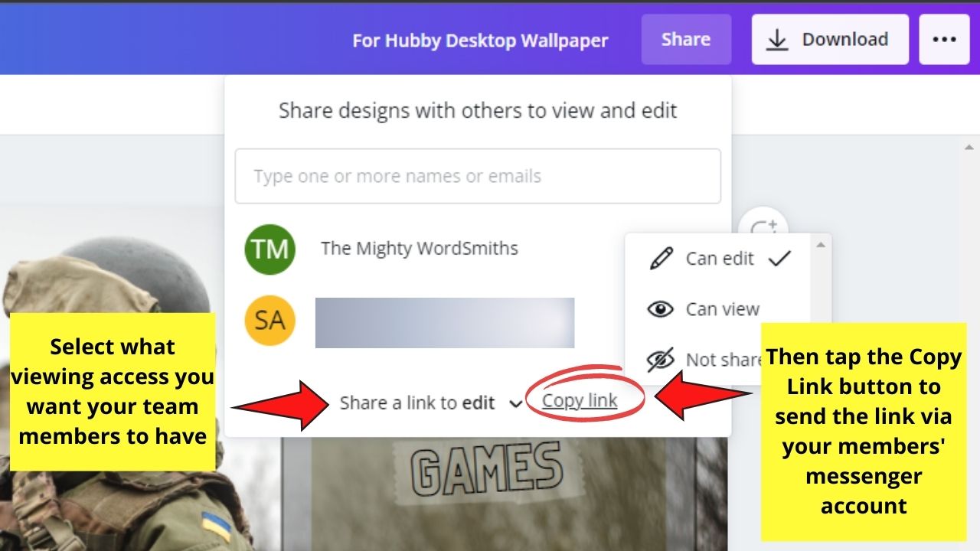Click the eye icon for Can view
980x551 pixels.
[661, 309]
